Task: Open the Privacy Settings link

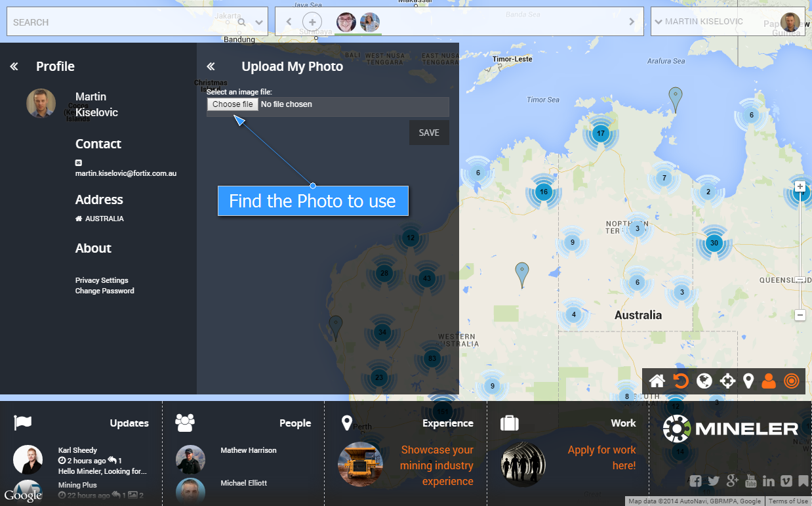Action: point(102,280)
